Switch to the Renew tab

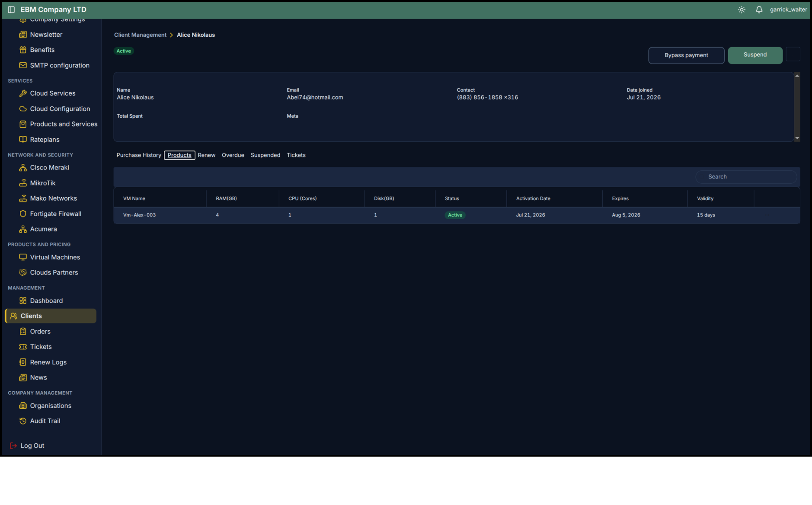tap(207, 155)
